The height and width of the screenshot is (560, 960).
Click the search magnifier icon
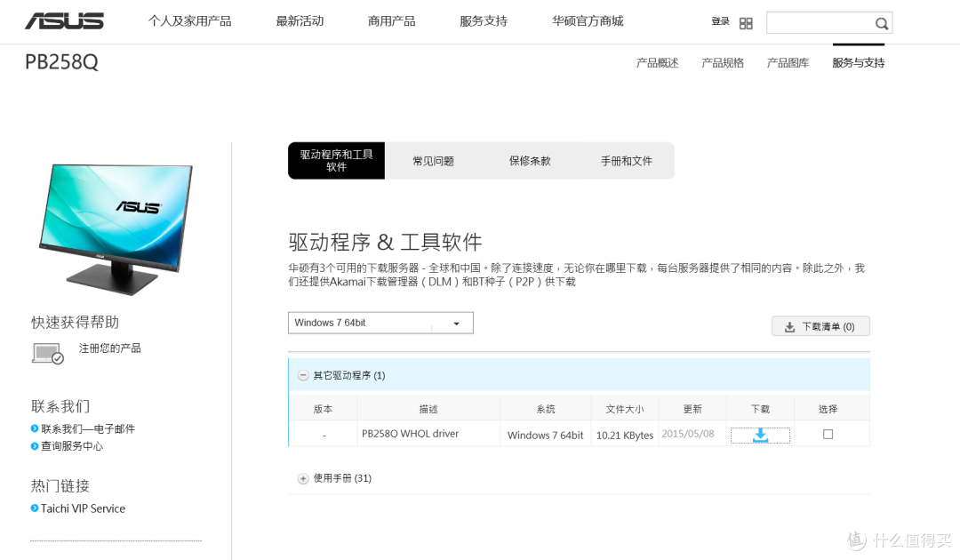coord(881,23)
